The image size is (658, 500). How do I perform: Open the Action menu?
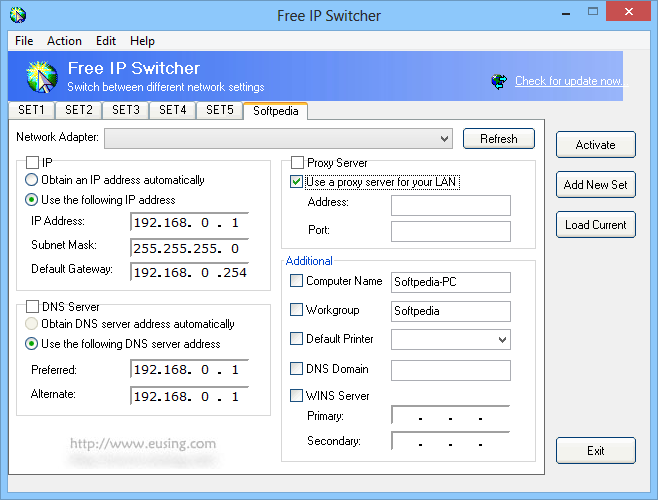[x=64, y=41]
